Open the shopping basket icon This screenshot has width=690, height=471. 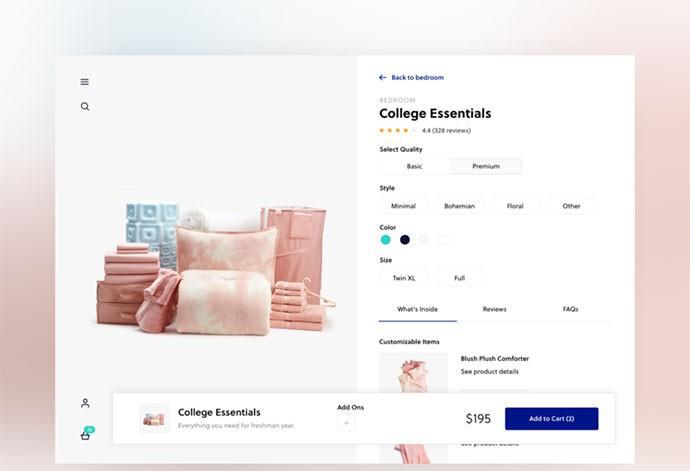85,435
